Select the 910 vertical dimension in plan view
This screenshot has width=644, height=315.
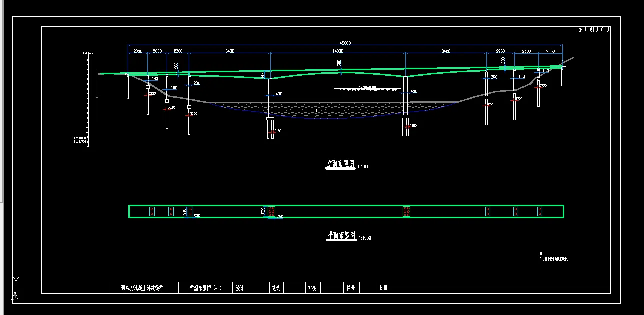(x=185, y=211)
